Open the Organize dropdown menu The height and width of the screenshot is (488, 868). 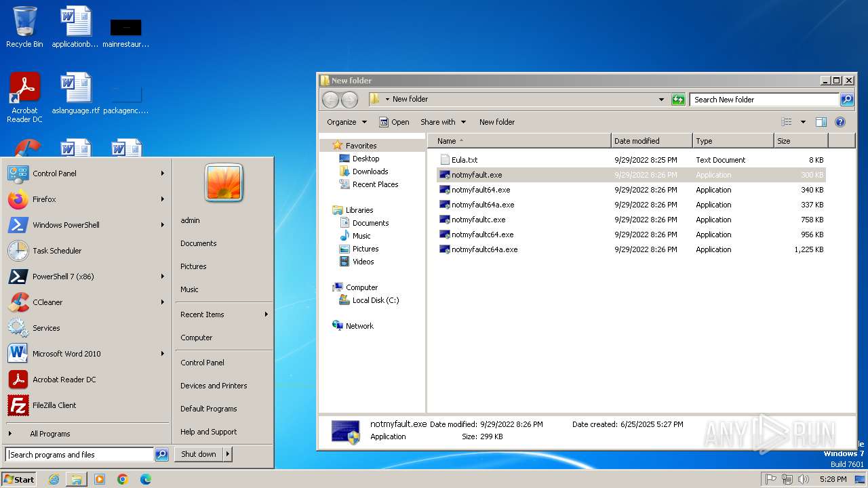click(347, 122)
